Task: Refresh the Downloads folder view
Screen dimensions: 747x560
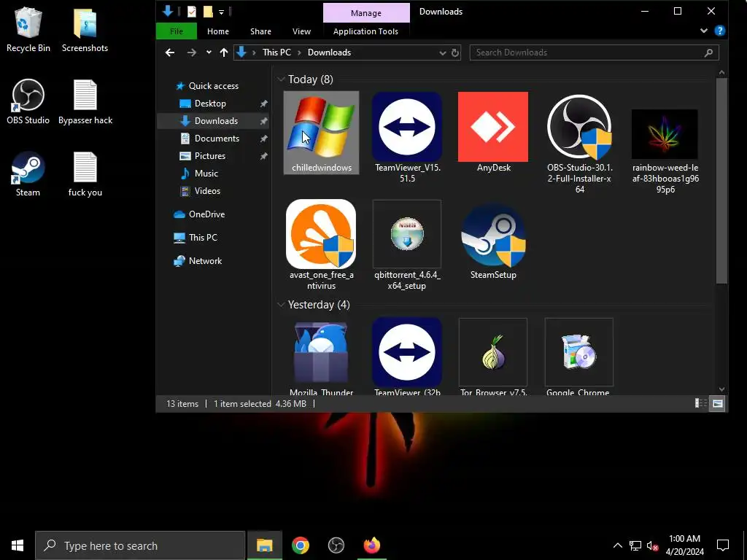Action: pos(455,52)
